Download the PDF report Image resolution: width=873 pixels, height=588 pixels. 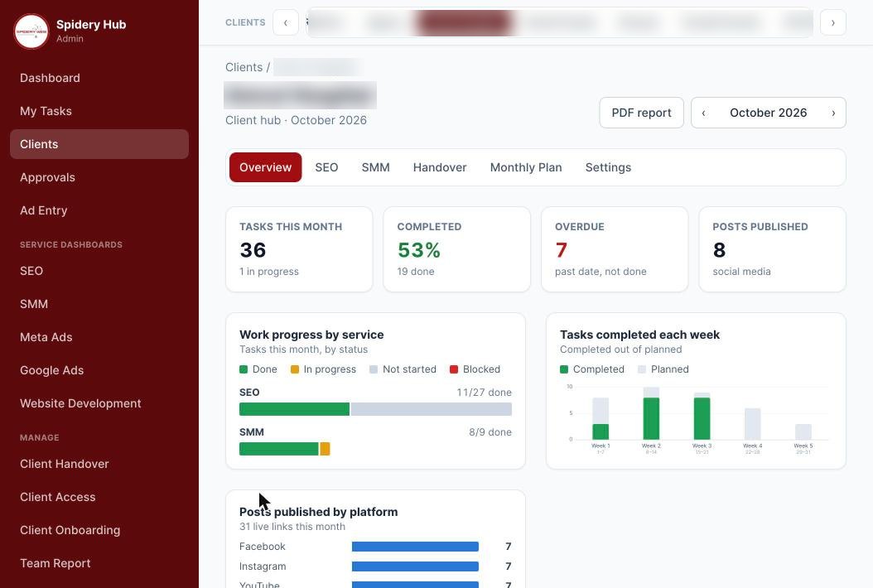[641, 113]
